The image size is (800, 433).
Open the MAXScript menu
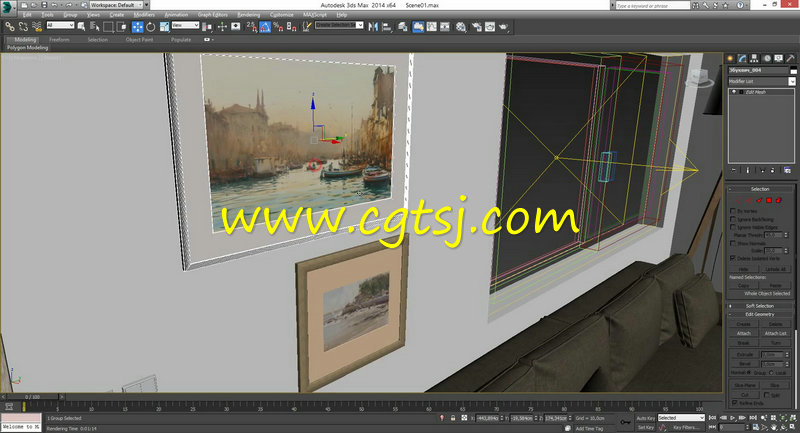tap(315, 15)
